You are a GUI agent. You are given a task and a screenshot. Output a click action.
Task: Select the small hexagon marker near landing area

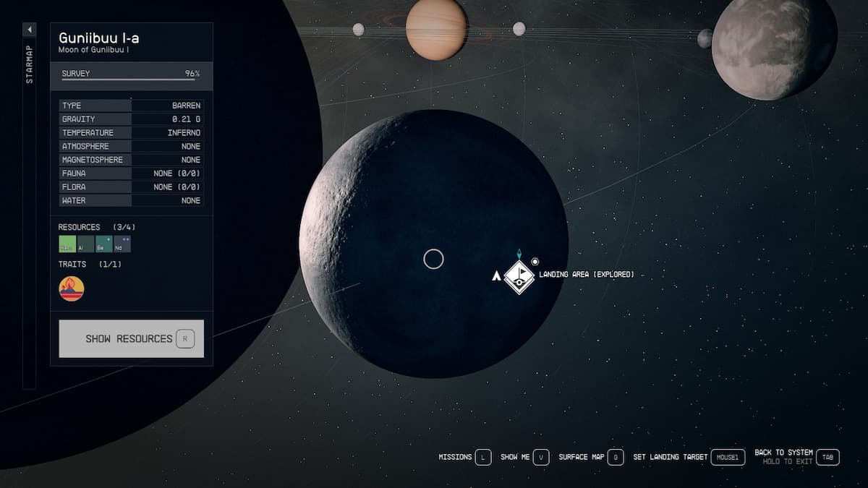pos(535,262)
